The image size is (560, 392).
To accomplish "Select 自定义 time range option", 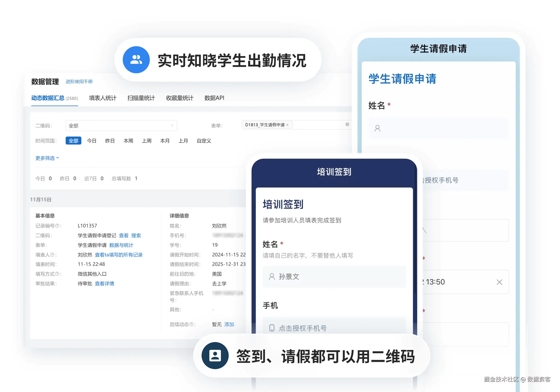I will (204, 141).
